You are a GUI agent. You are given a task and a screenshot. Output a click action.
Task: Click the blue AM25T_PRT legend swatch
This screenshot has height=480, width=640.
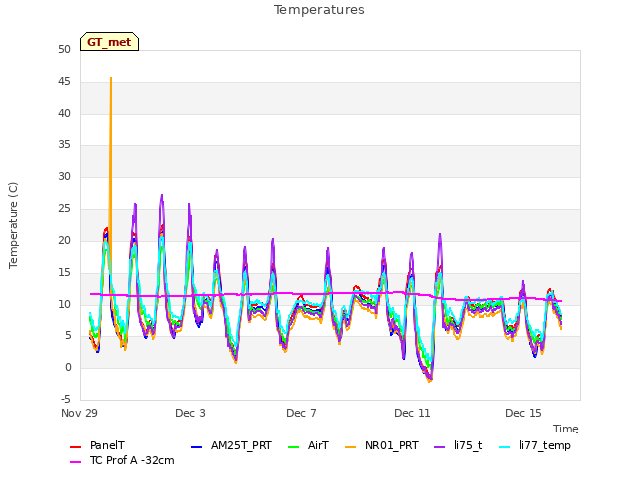coord(196,447)
